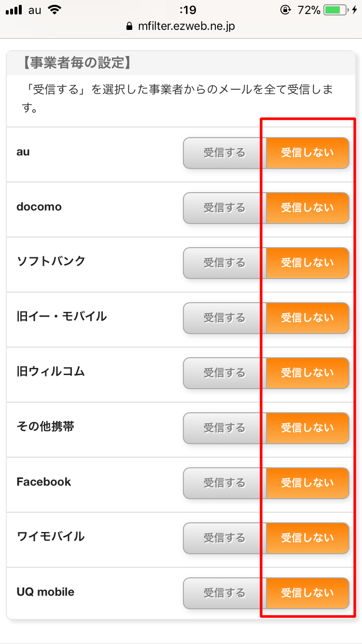Set au to 受信しない
Screen dimensions: 362x644
(307, 153)
